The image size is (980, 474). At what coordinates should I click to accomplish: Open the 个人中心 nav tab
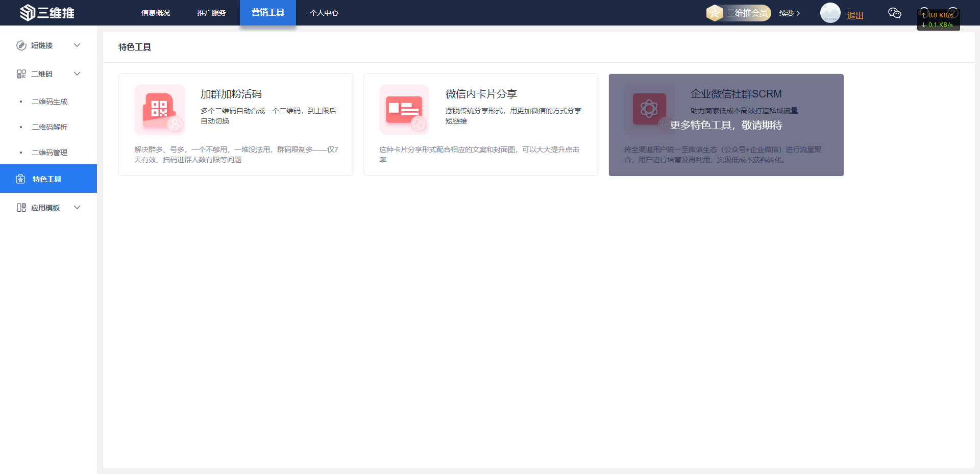(x=324, y=13)
